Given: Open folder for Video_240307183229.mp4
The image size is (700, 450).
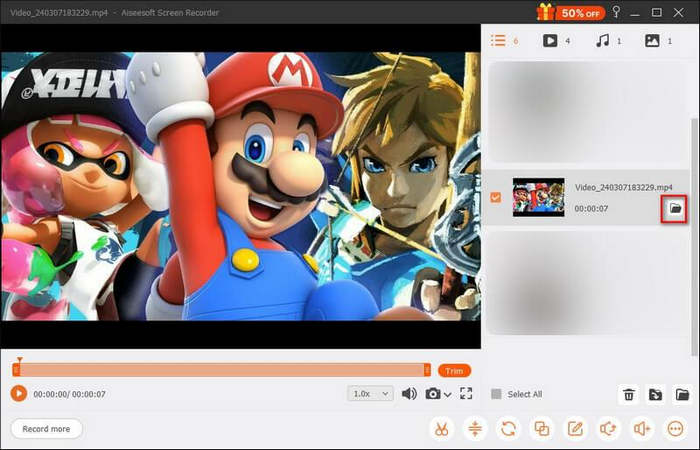Looking at the screenshot, I should 675,208.
